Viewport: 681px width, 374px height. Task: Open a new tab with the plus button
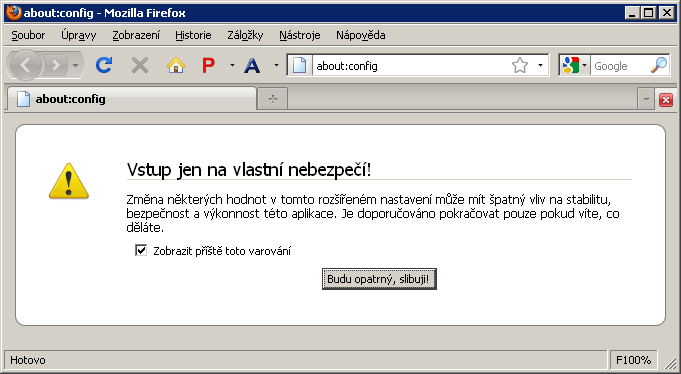click(273, 99)
